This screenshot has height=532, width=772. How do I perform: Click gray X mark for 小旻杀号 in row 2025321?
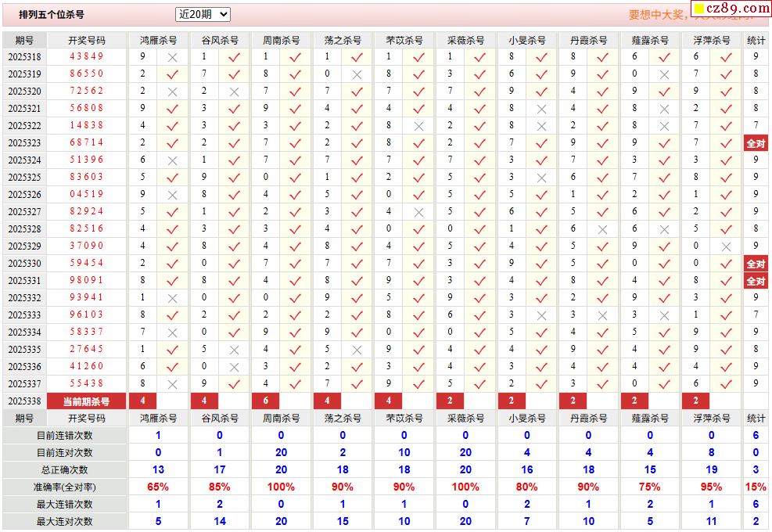click(x=541, y=109)
